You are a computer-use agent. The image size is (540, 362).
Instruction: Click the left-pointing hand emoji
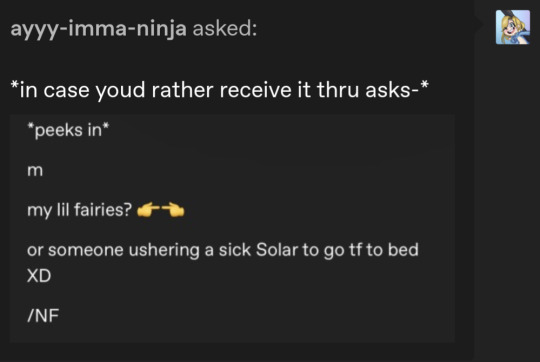(x=173, y=210)
